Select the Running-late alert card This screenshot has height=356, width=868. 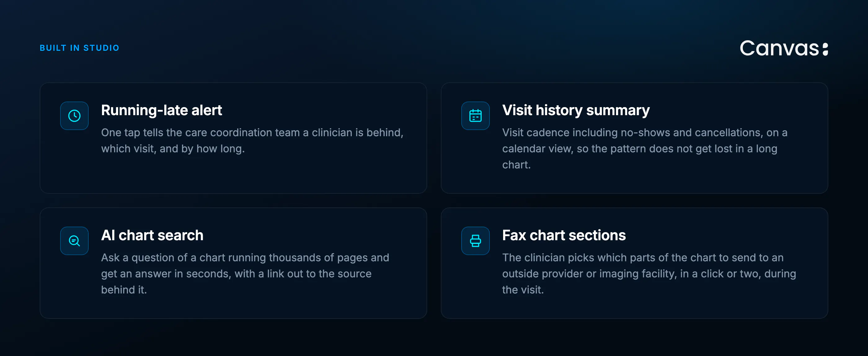(233, 138)
